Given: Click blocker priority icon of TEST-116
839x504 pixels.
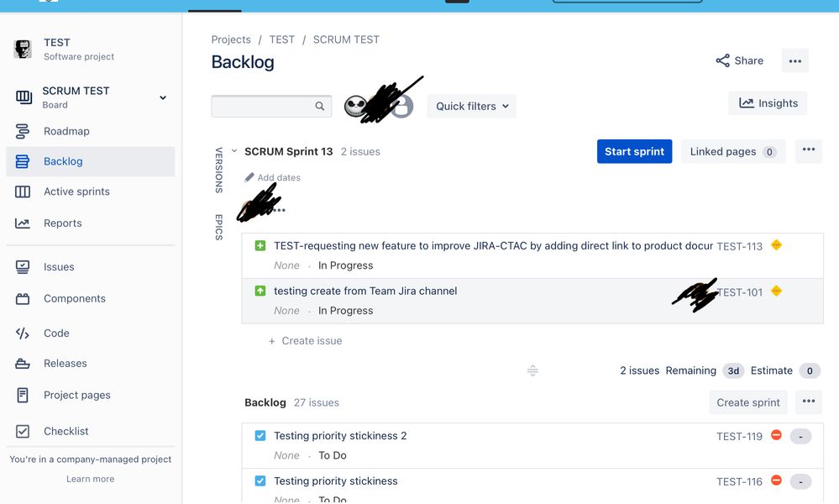Looking at the screenshot, I should (x=776, y=480).
